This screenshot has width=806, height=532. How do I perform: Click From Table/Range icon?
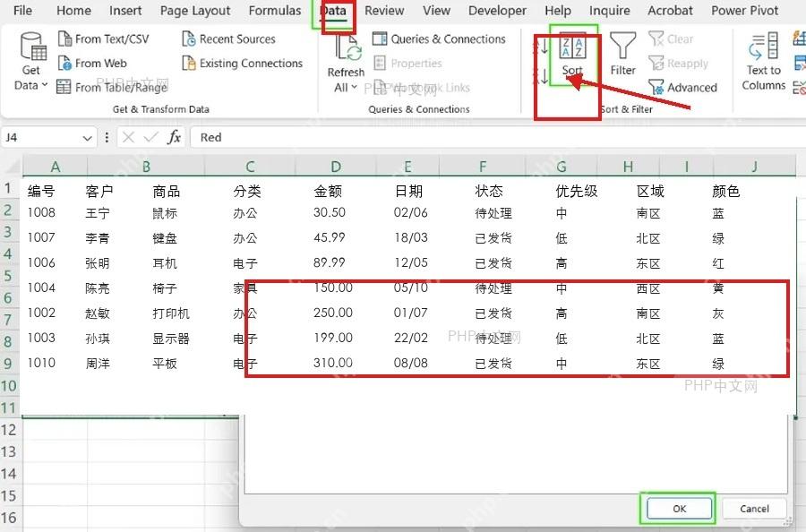[64, 87]
